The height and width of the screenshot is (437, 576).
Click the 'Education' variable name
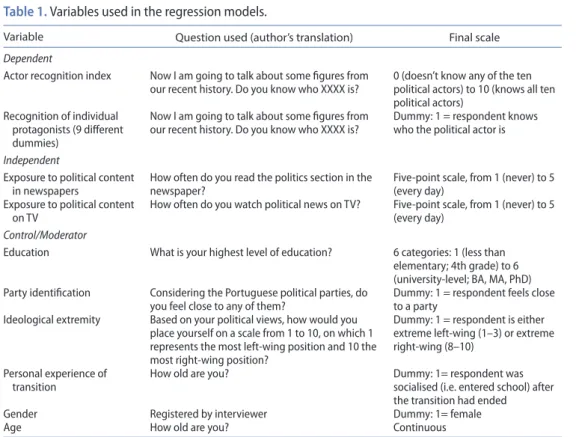[26, 252]
